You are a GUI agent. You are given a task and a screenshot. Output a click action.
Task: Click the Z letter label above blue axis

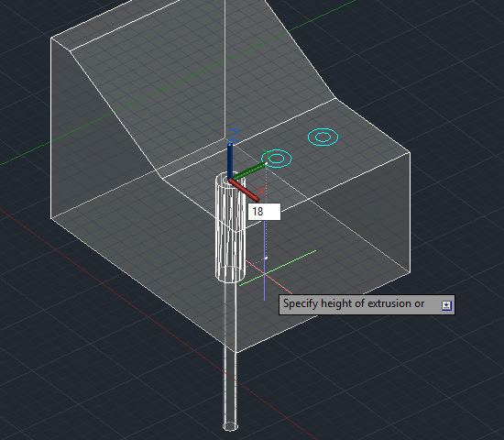point(234,135)
